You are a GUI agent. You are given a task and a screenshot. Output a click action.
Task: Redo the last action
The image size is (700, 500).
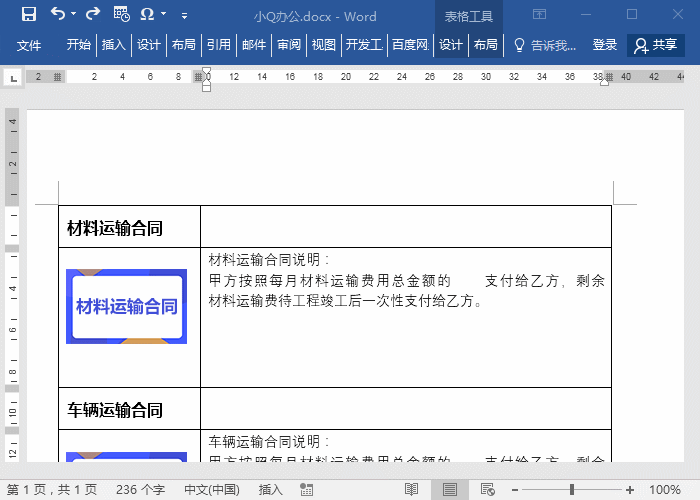click(x=92, y=14)
